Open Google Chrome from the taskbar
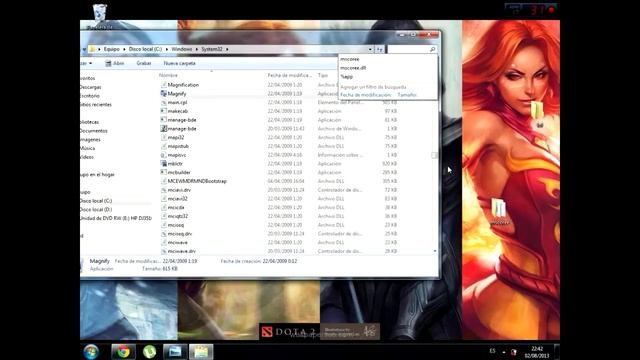This screenshot has width=640, height=360. pyautogui.click(x=123, y=351)
